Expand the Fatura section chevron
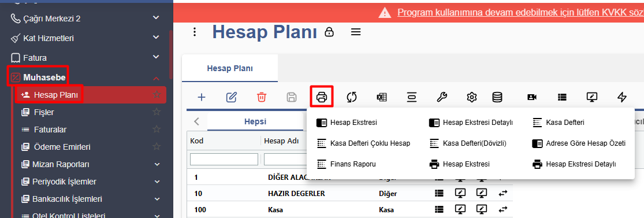The width and height of the screenshot is (644, 218). (x=156, y=57)
